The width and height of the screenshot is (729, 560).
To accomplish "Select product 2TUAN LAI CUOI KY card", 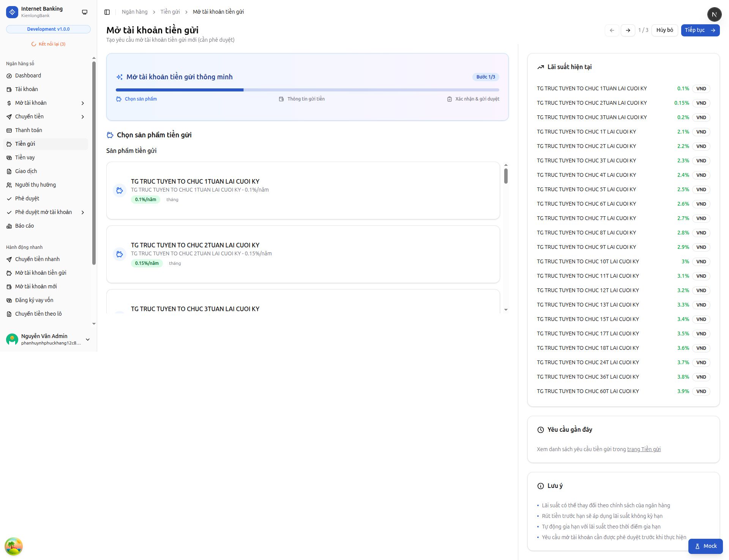I will pos(303,254).
